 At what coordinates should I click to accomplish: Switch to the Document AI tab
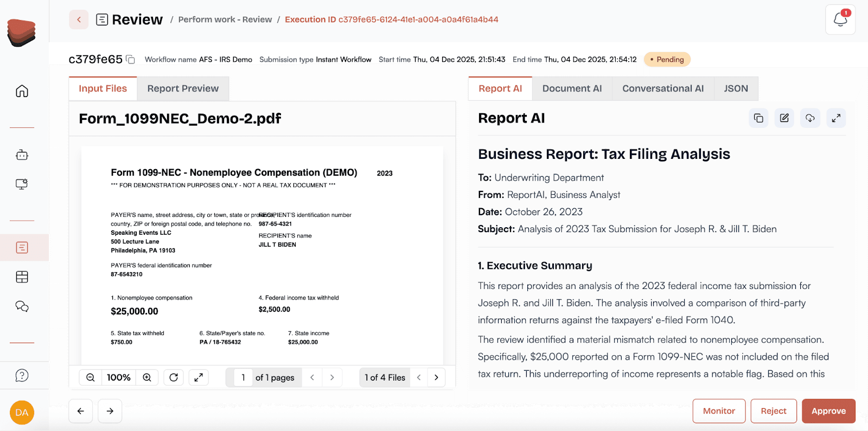click(572, 88)
